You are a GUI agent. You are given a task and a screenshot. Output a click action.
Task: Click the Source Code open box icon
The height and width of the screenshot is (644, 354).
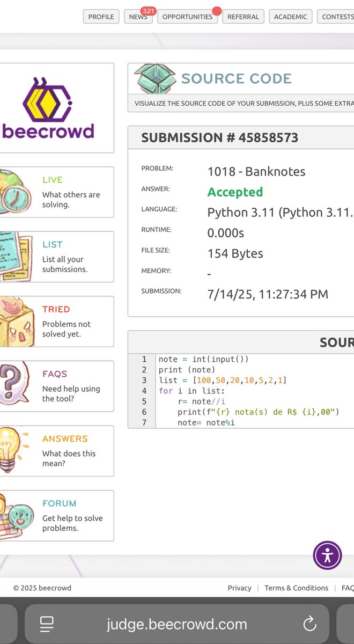(x=155, y=79)
